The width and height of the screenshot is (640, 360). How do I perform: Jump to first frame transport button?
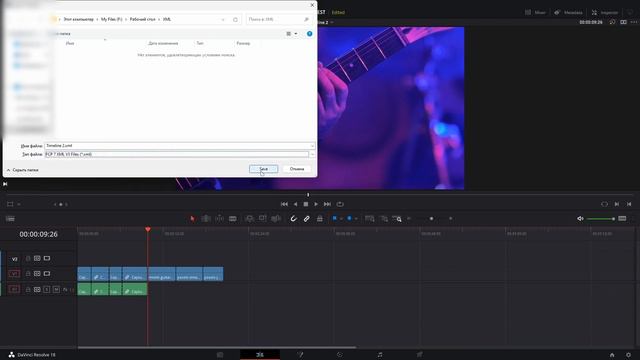(x=284, y=204)
